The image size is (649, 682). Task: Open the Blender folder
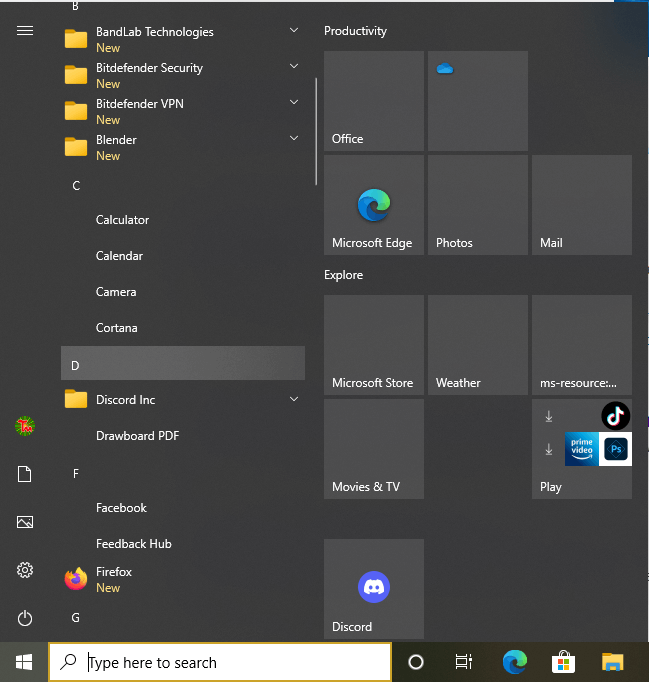click(x=183, y=147)
